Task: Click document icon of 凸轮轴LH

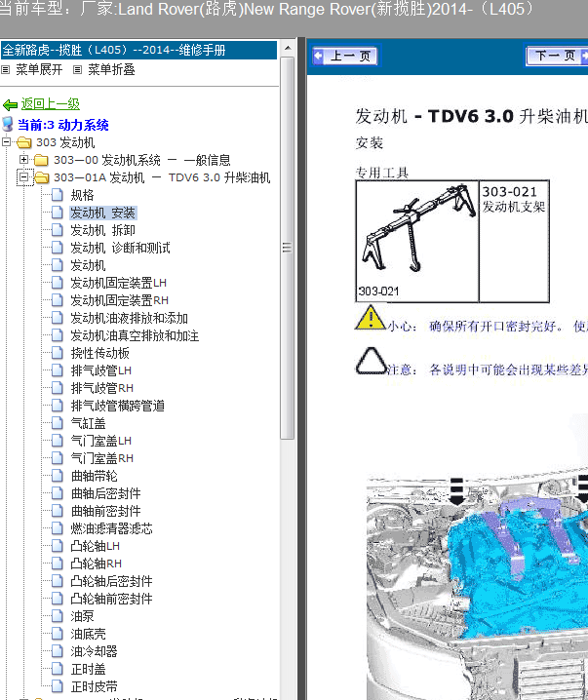Action: coord(57,546)
